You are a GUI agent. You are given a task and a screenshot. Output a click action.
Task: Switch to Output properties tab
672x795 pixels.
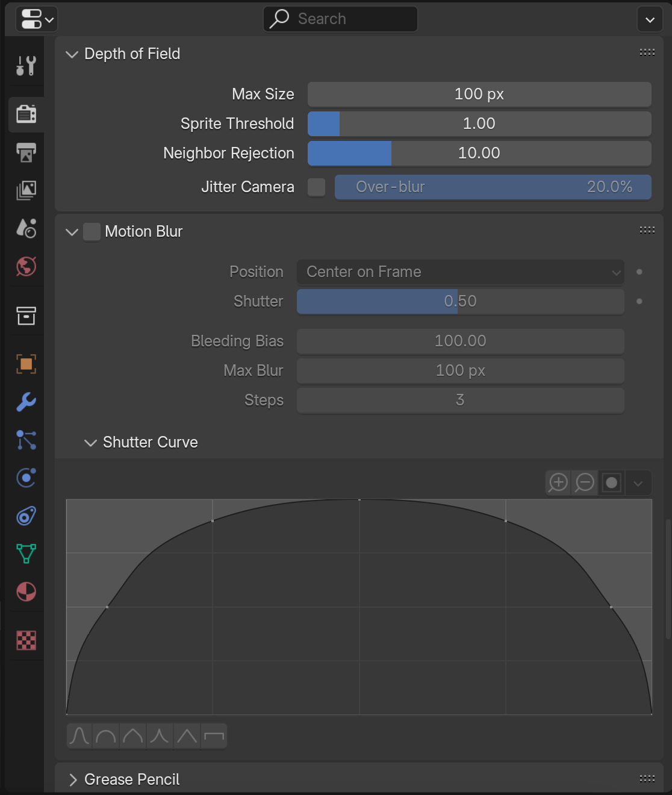(26, 152)
